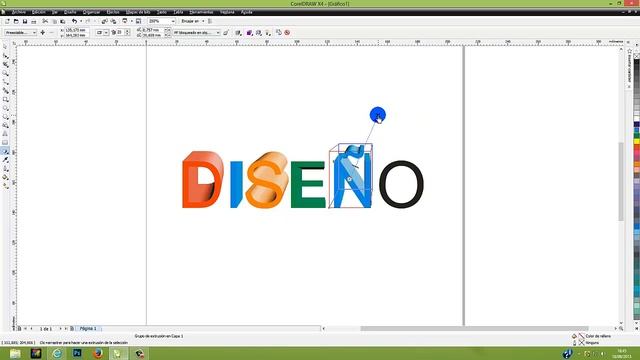Cut selection with scissors icon
This screenshot has height=360, width=640.
point(45,21)
